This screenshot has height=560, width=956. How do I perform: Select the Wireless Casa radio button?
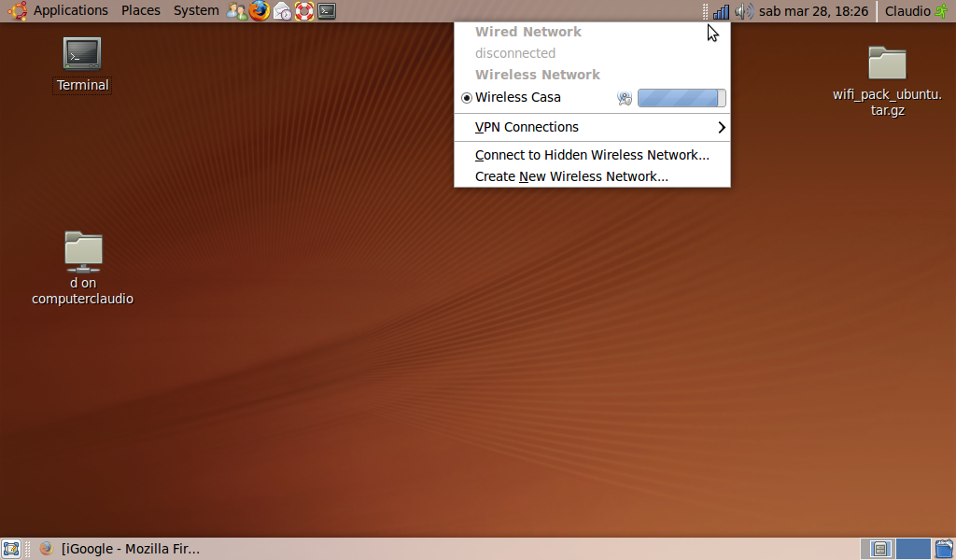point(467,98)
